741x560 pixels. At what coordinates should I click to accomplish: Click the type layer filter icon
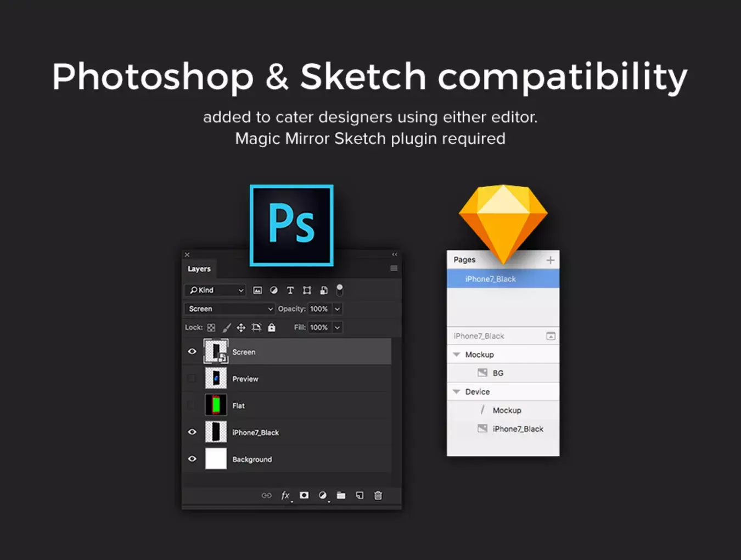pos(290,290)
